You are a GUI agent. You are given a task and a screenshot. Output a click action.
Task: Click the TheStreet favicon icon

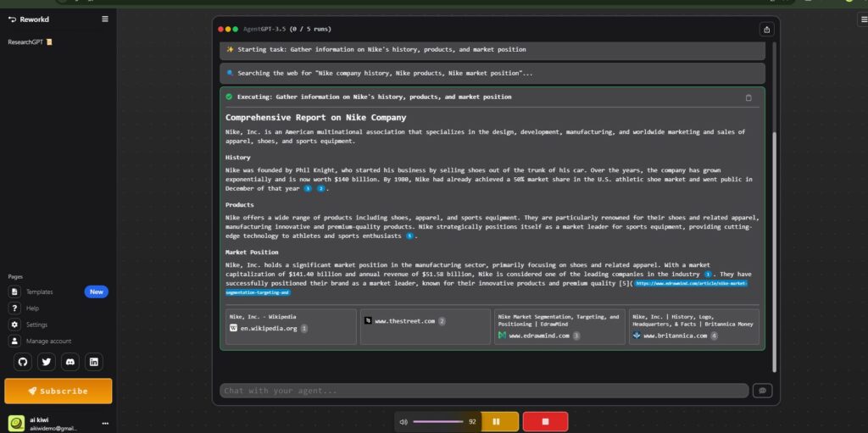(x=368, y=320)
